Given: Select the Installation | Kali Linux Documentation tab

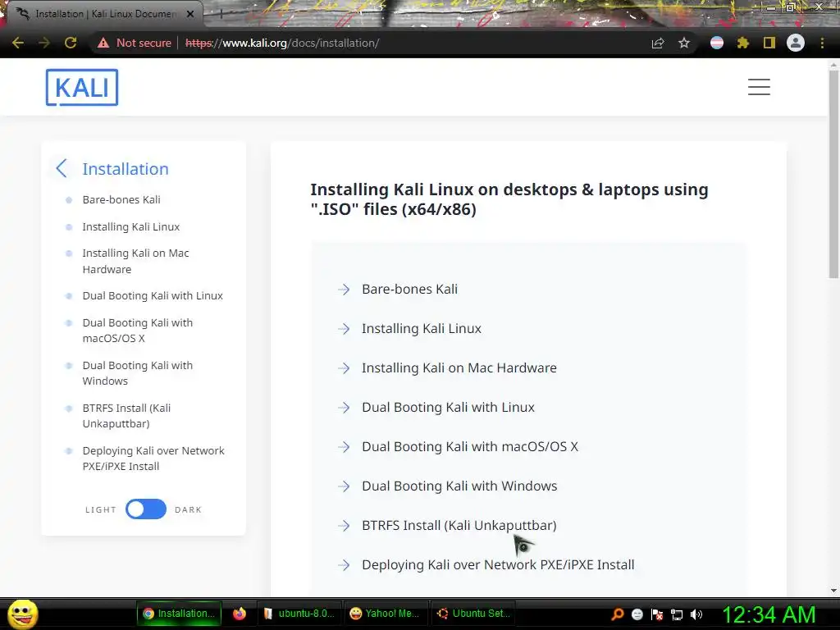Looking at the screenshot, I should [105, 14].
